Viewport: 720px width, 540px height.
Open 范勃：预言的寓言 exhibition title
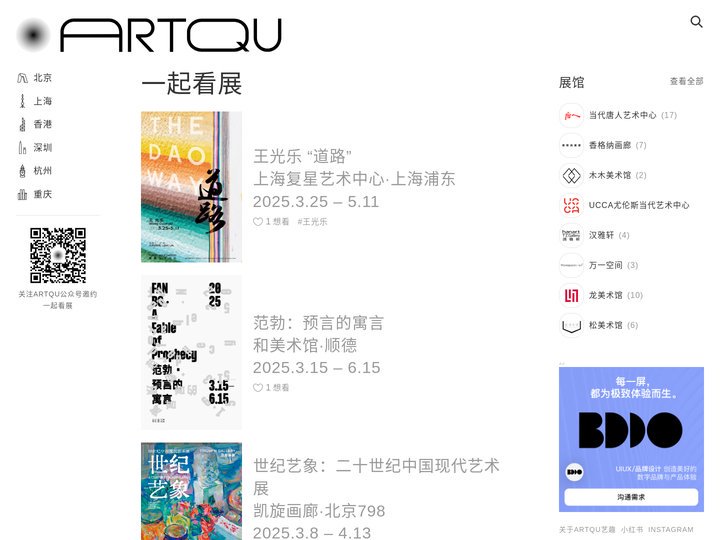click(318, 323)
